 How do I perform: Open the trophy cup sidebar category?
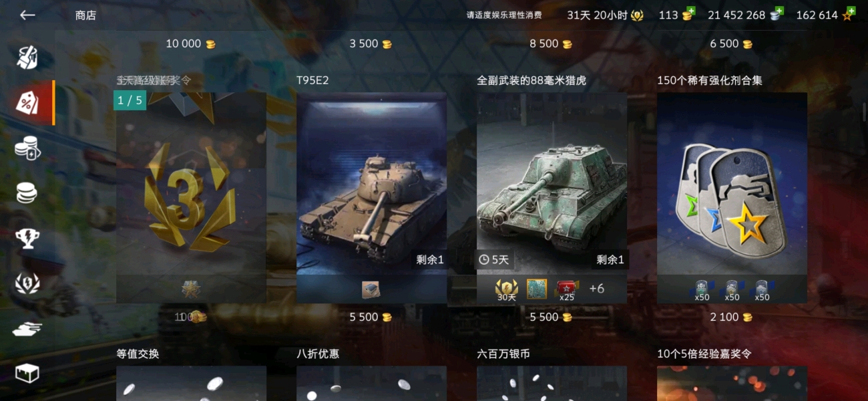coord(27,238)
